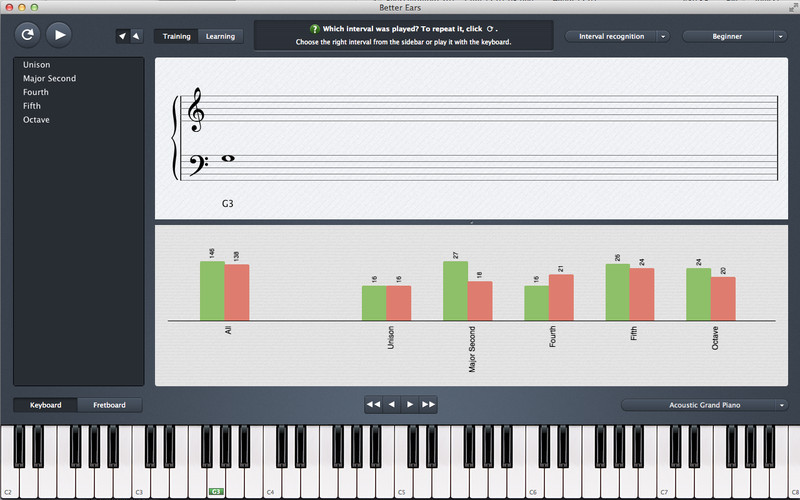This screenshot has width=800, height=500.
Task: Click the single left arrow step button
Action: pyautogui.click(x=392, y=405)
